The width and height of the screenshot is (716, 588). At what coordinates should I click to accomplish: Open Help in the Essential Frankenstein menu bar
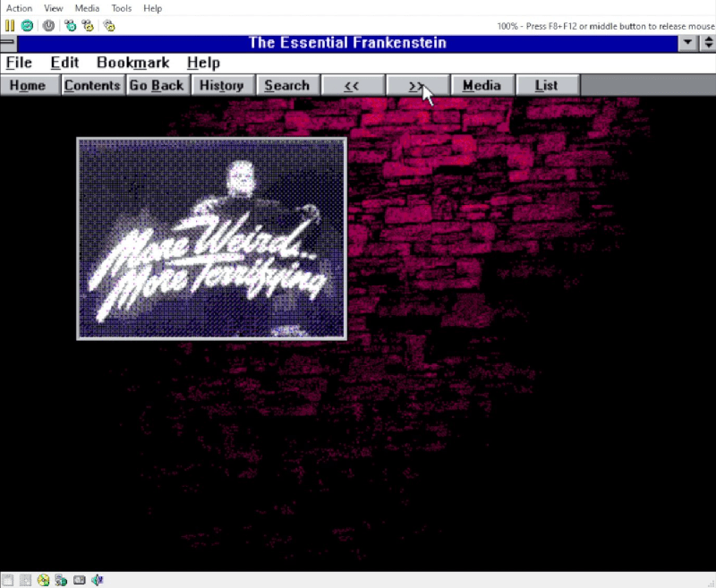coord(203,63)
